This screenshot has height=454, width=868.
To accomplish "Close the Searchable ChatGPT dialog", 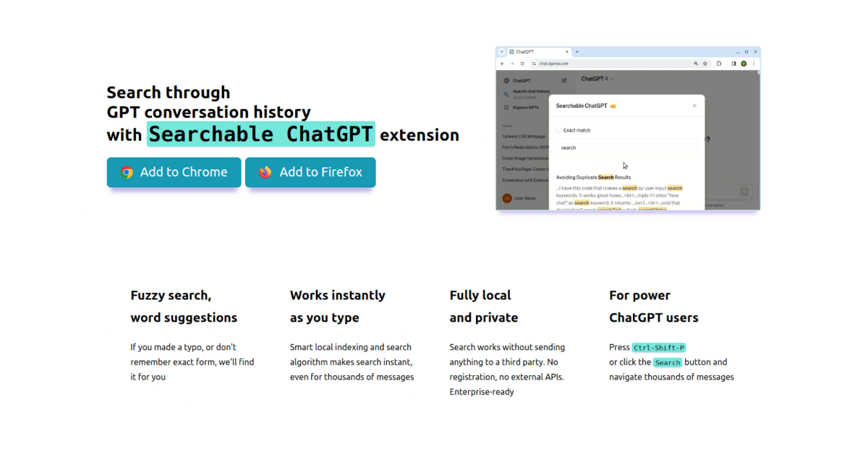I will click(694, 106).
